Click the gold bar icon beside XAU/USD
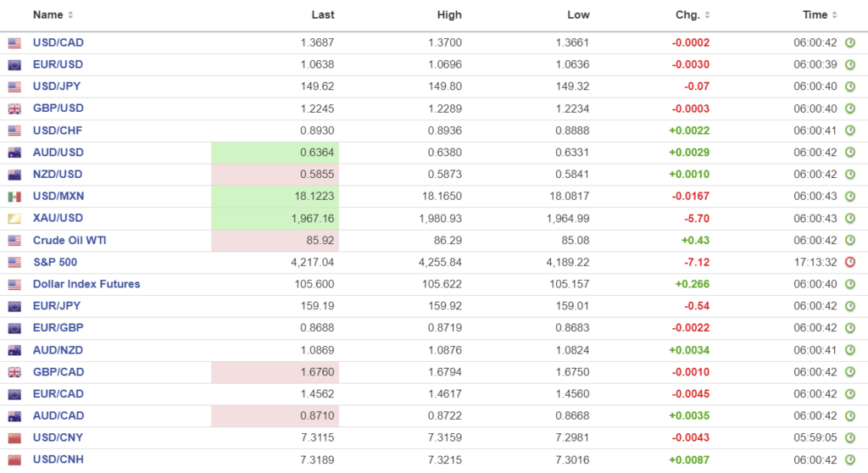The image size is (868, 473). [14, 219]
